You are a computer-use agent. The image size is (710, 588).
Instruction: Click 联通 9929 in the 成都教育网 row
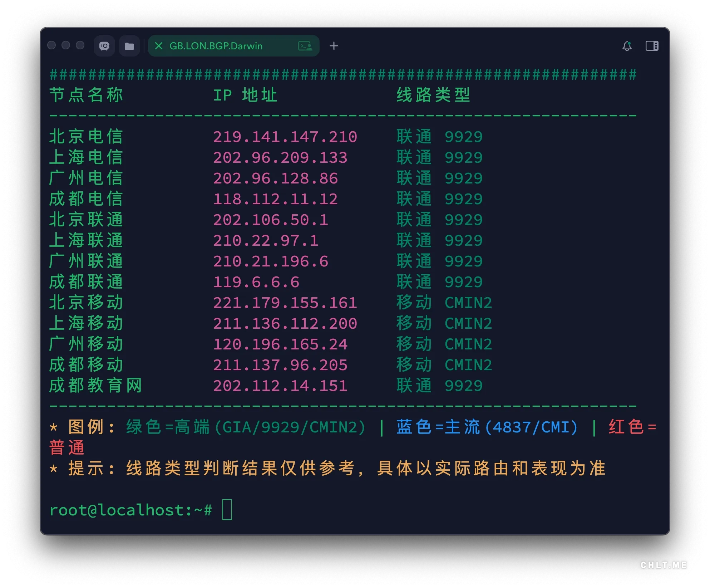click(x=439, y=386)
